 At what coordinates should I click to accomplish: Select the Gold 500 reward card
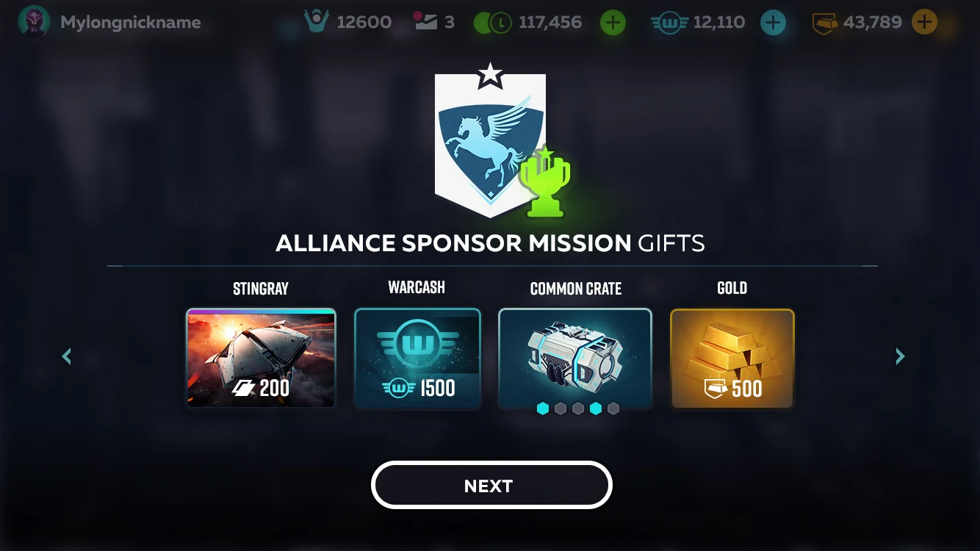(732, 358)
